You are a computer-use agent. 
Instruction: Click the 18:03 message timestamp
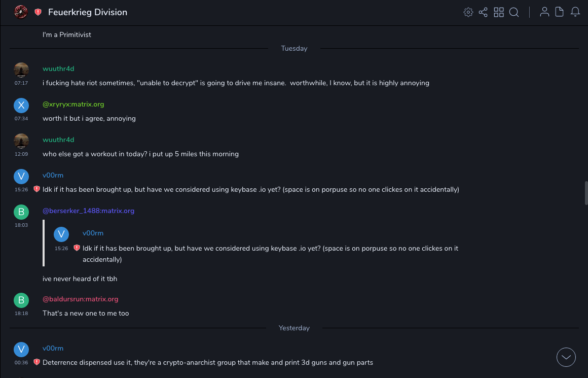(21, 225)
